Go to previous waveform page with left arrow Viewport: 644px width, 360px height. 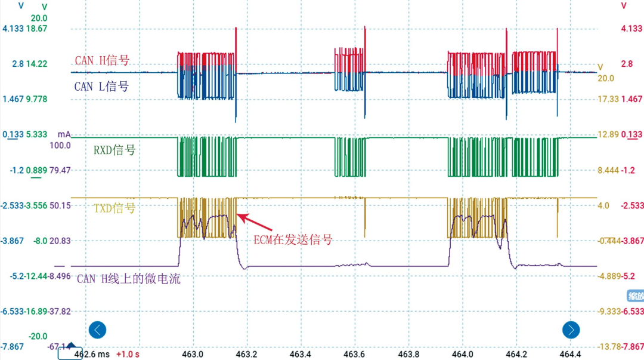pyautogui.click(x=97, y=330)
